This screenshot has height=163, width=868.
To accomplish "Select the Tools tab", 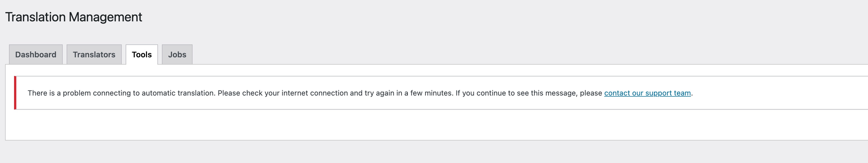I will point(141,55).
